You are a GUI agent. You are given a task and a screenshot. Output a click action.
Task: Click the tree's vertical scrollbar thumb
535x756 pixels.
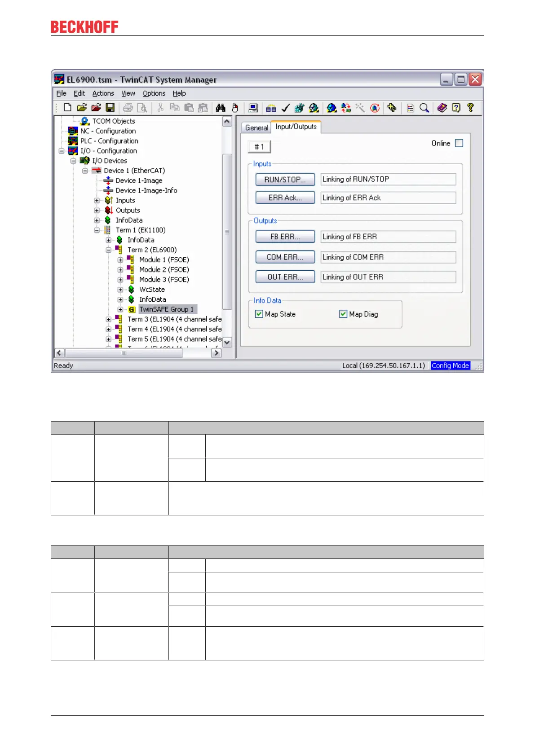click(x=227, y=232)
